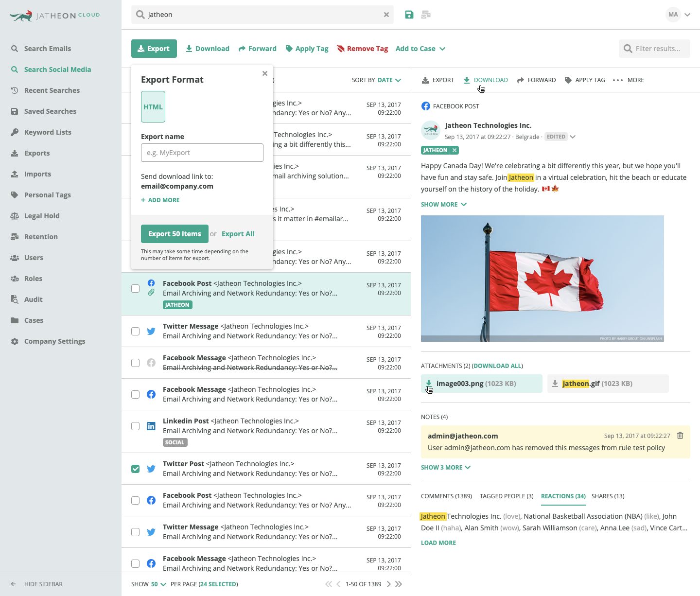700x596 pixels.
Task: Uncheck the Twitter Post row checkbox
Action: [136, 469]
